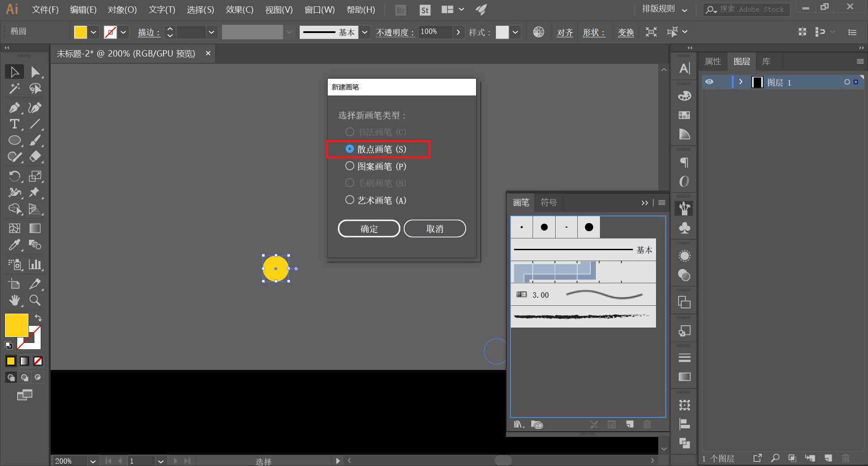The height and width of the screenshot is (466, 868).
Task: Select the Column Graph tool
Action: (x=35, y=264)
